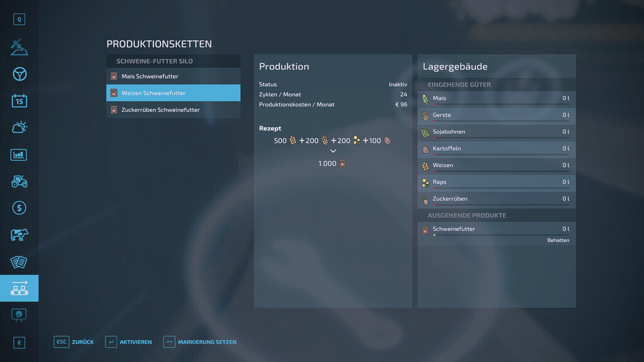Click the Status Inaktiv value
The image size is (644, 362).
click(398, 84)
